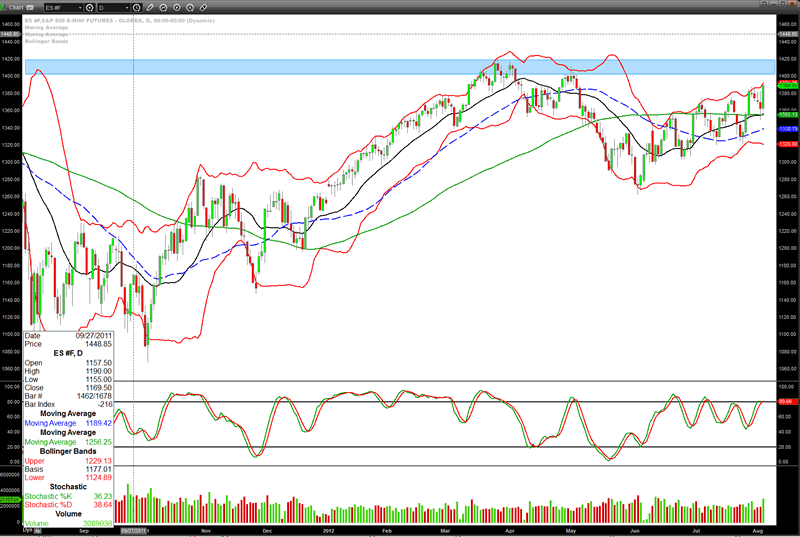Select the first Moving Average study label
This screenshot has height=537, width=800.
coord(46,28)
